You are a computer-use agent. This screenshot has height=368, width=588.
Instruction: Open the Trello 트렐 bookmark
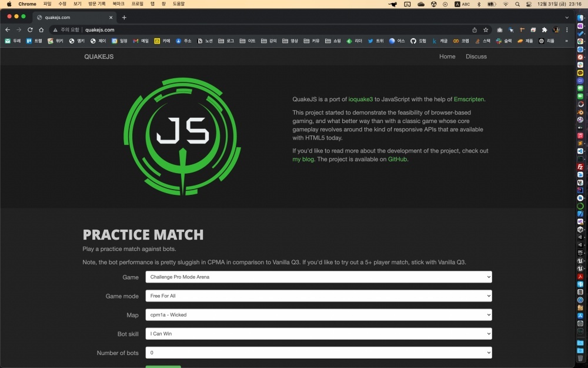pyautogui.click(x=34, y=41)
